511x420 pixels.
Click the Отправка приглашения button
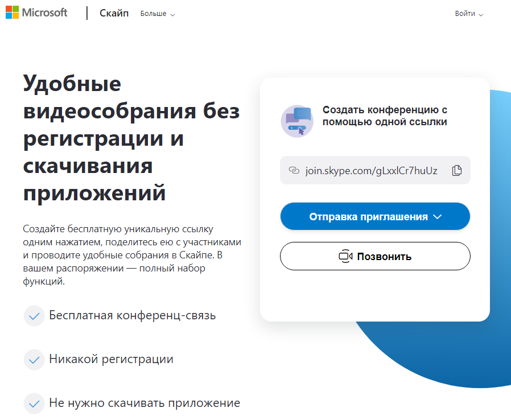[368, 217]
